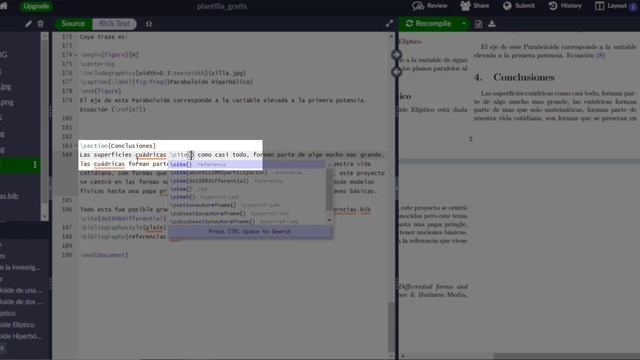Click the file tree scroll-up arrow
Image resolution: width=640 pixels, height=360 pixels.
(44, 36)
